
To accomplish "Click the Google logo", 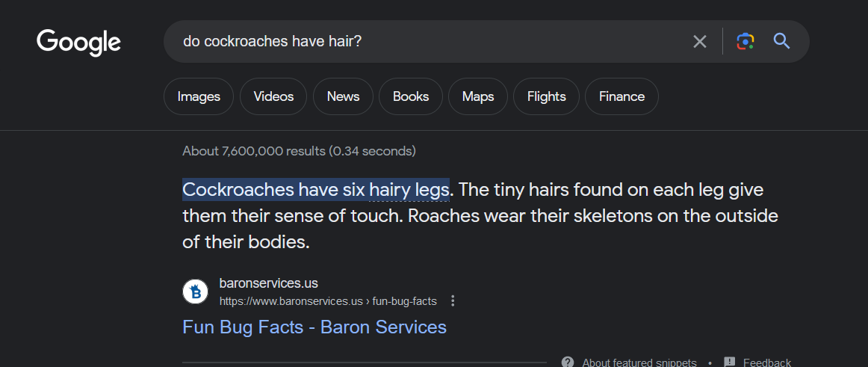I will click(78, 42).
